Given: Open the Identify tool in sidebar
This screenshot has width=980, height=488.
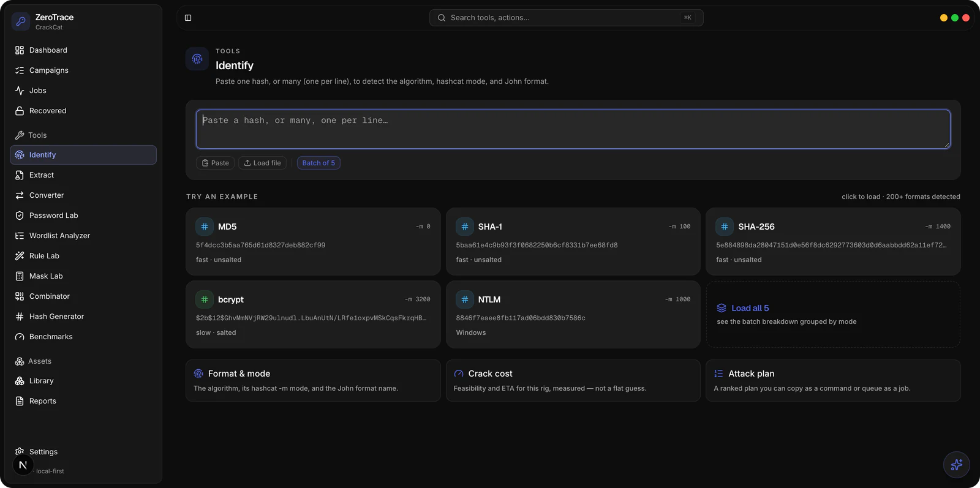Looking at the screenshot, I should pyautogui.click(x=83, y=155).
